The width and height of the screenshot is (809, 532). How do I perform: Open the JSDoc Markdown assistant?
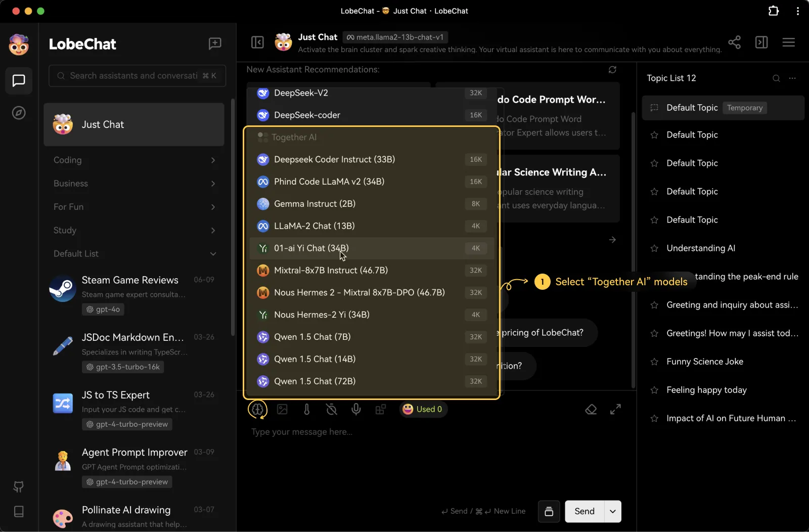pos(134,352)
